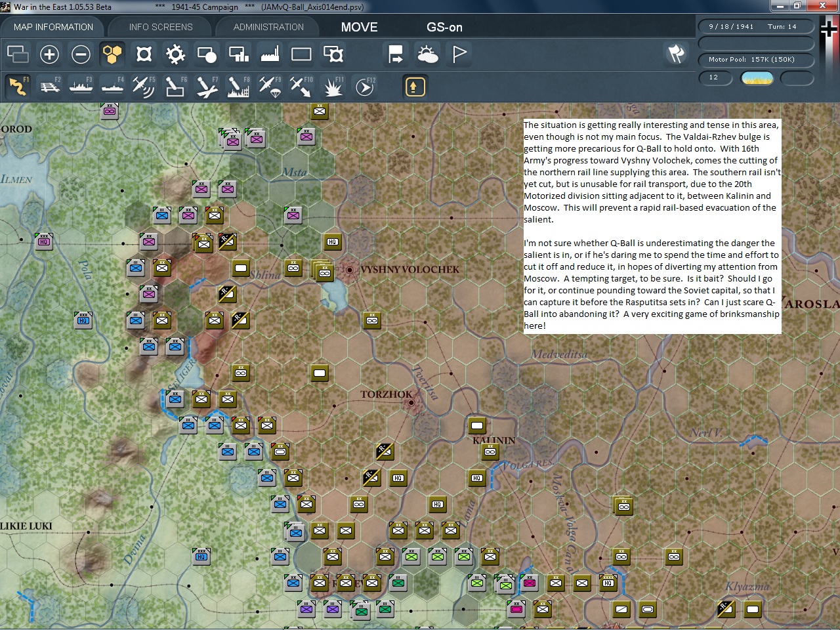Select the F9 air transport mode
Image resolution: width=840 pixels, height=630 pixels.
270,86
